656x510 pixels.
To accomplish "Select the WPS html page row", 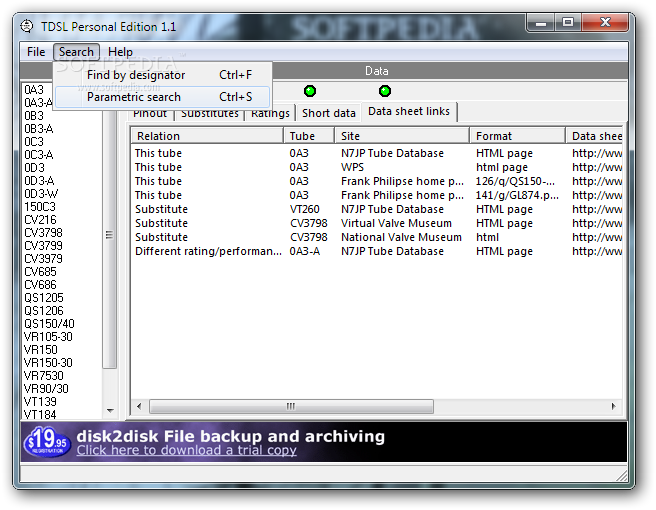I will coord(377,167).
